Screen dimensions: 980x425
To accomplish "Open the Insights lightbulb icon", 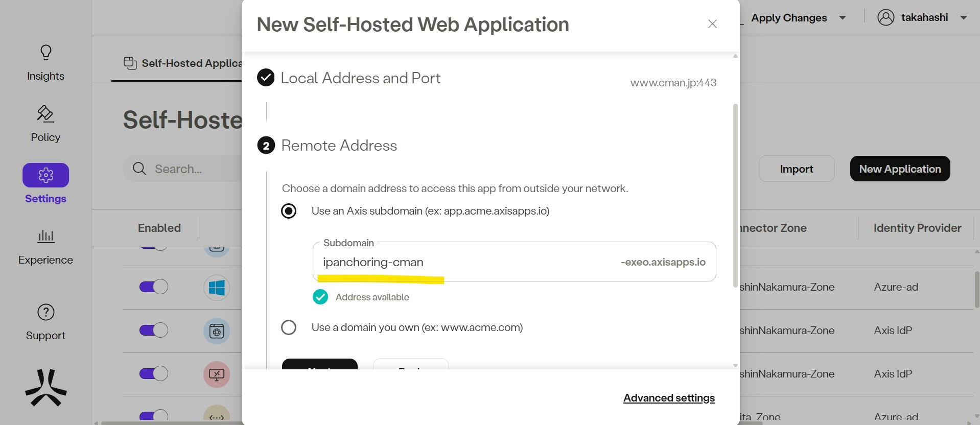I will tap(46, 53).
